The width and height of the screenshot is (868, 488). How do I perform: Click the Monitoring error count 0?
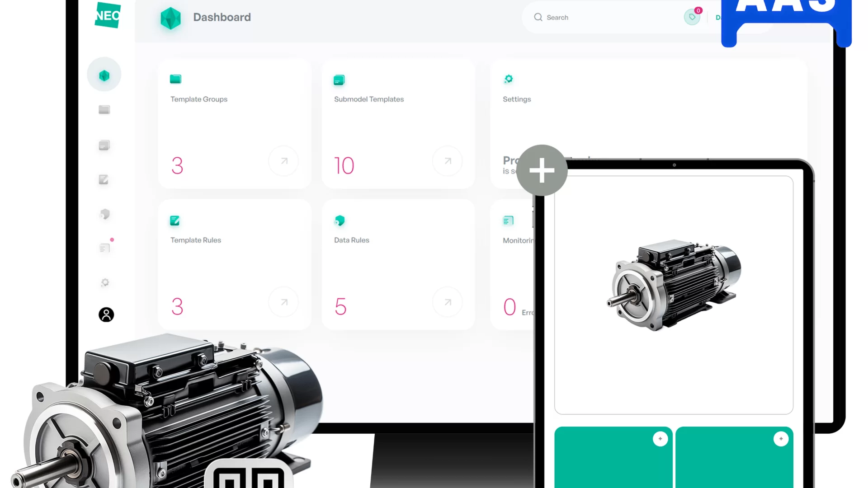[509, 307]
